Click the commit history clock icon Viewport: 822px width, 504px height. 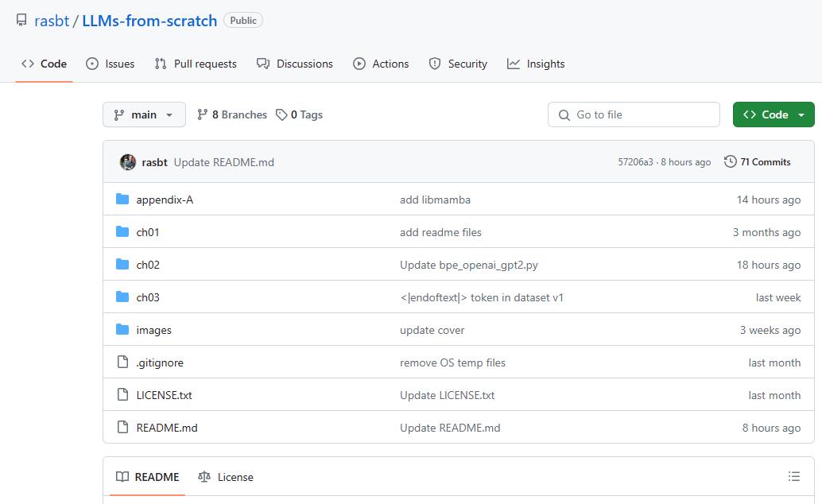(730, 161)
